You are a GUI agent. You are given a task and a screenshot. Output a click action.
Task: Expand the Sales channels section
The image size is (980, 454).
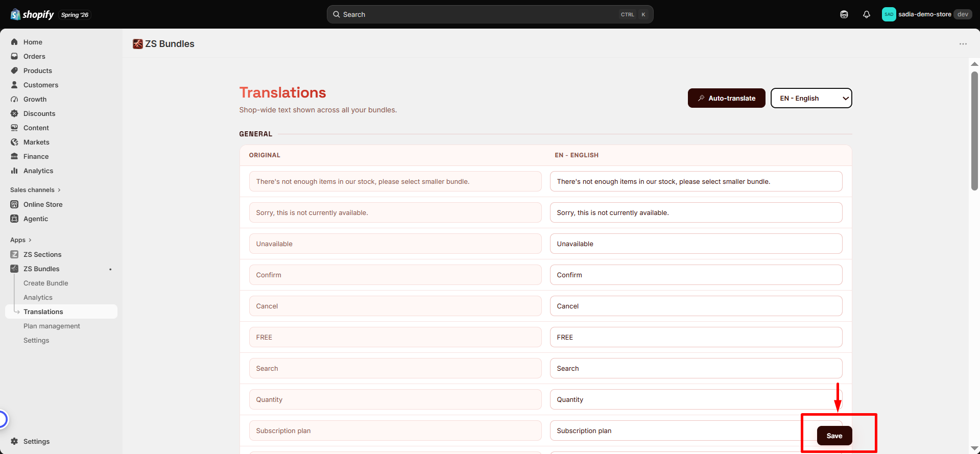pyautogui.click(x=35, y=190)
